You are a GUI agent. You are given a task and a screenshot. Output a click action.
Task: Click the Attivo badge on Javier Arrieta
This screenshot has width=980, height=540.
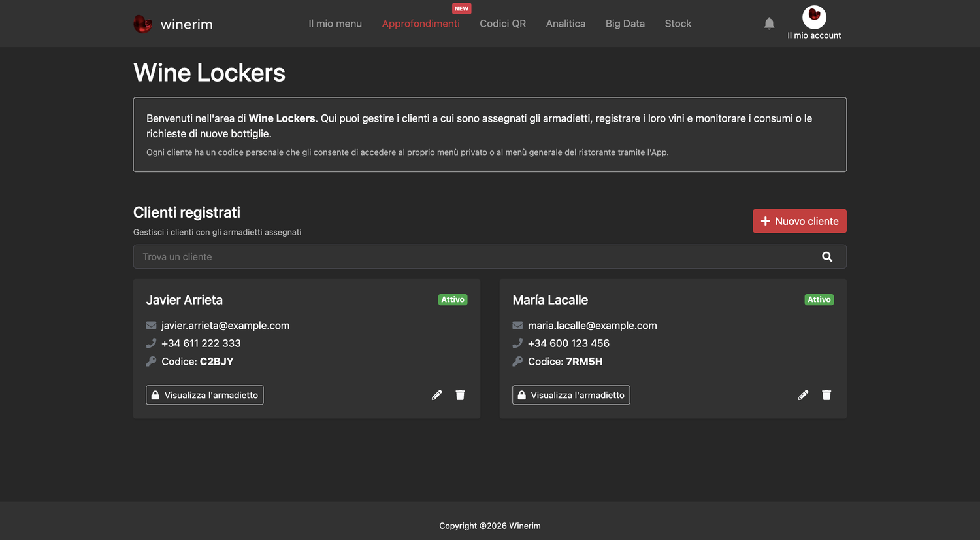coord(453,299)
